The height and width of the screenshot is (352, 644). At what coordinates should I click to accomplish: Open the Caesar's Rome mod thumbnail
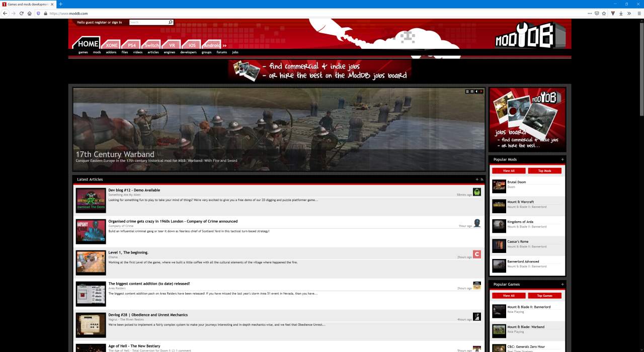(499, 246)
